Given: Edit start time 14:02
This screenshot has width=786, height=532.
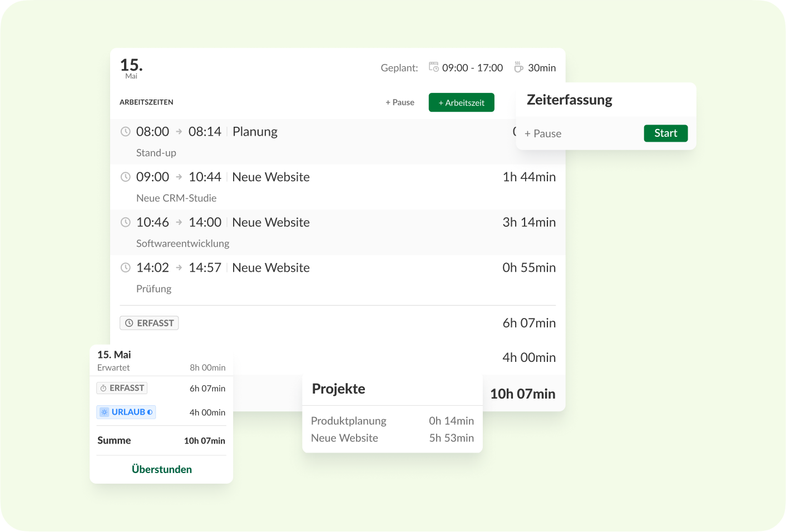Looking at the screenshot, I should coord(152,267).
